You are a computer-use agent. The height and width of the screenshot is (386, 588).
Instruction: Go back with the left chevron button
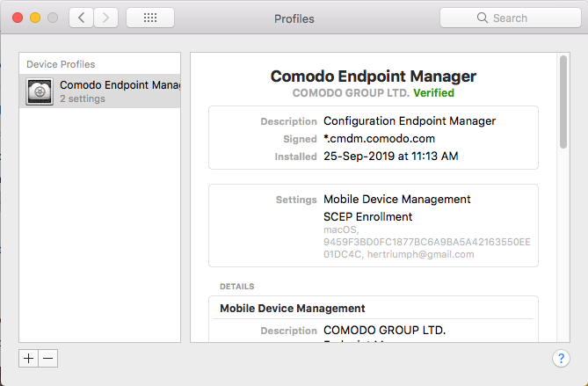point(82,18)
